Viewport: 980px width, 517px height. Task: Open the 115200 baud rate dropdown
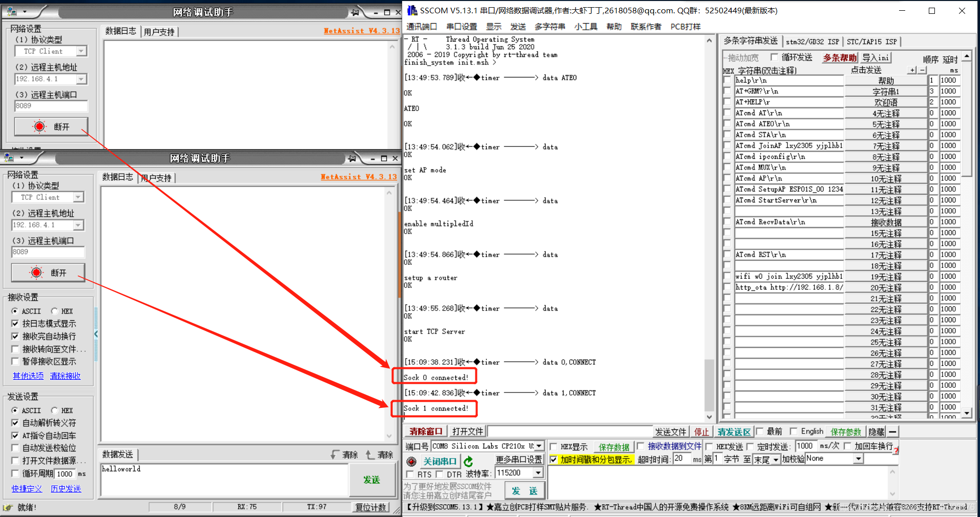tap(538, 473)
